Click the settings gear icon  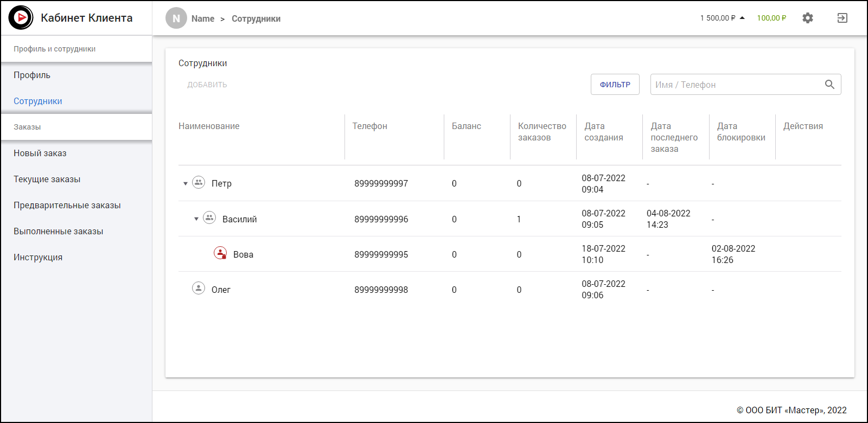808,18
